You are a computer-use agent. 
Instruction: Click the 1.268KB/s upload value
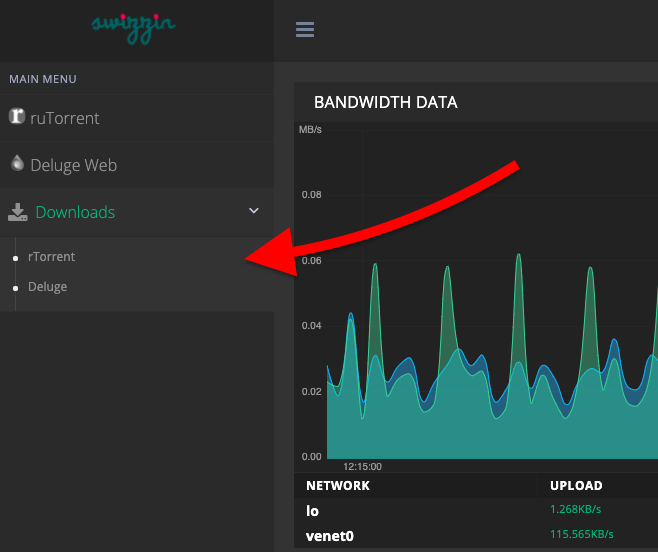[x=575, y=509]
